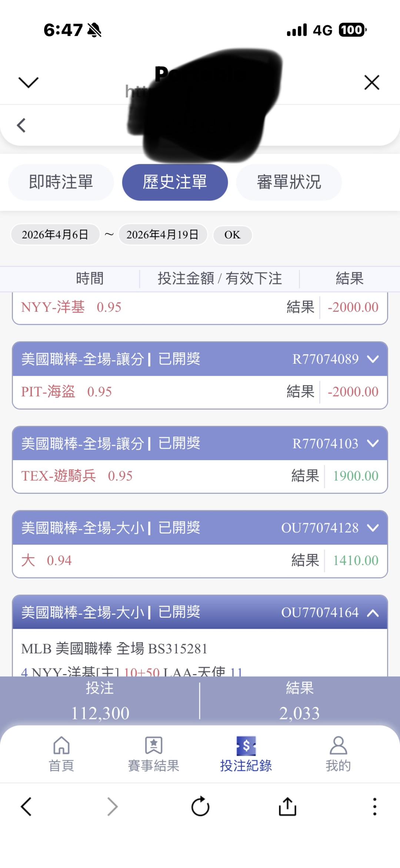Screen dimensions: 400x868
Task: Select the 歷史注單 tab
Action: (175, 182)
